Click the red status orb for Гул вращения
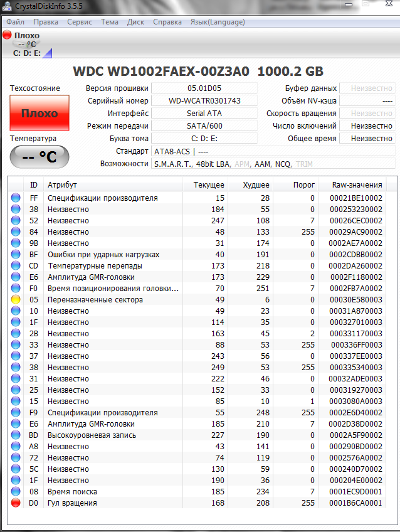The width and height of the screenshot is (400, 532). click(16, 503)
